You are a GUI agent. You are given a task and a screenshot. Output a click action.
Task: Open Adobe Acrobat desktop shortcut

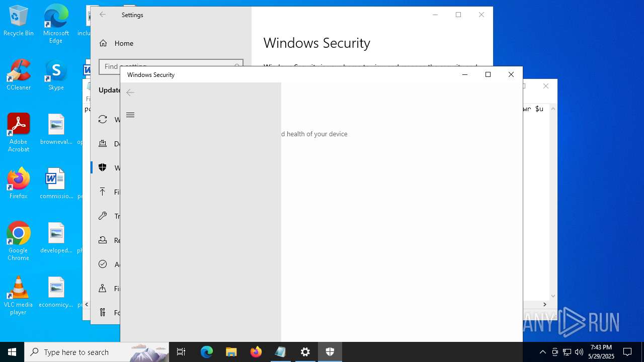coord(19,132)
